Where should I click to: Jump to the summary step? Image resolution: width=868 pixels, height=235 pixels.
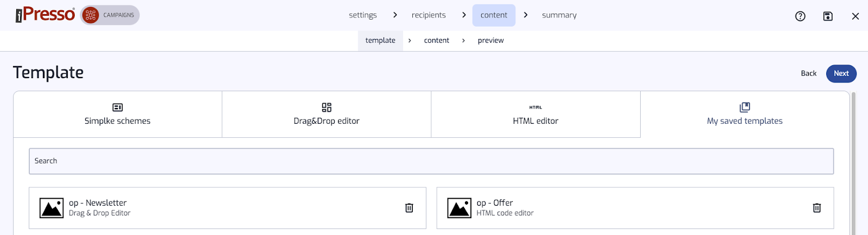[559, 15]
